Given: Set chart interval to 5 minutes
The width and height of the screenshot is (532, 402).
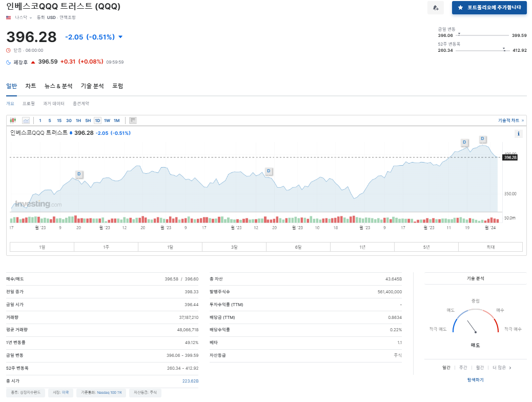Looking at the screenshot, I should point(50,120).
